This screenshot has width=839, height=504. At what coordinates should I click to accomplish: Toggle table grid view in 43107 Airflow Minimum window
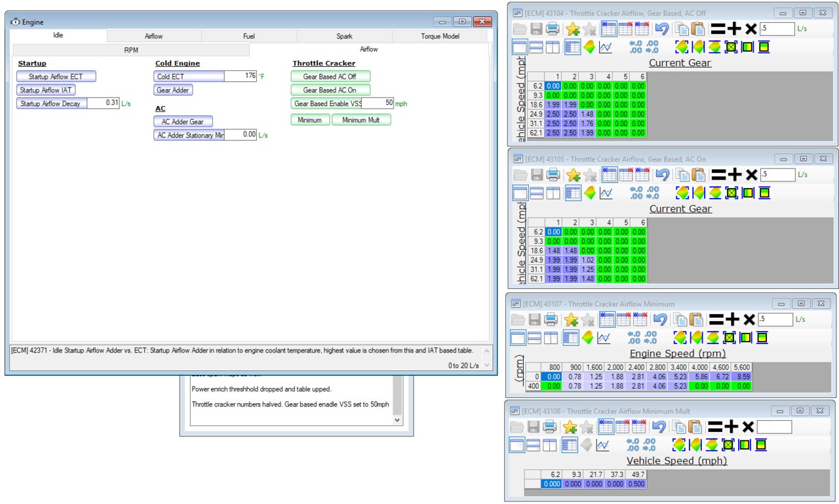[x=570, y=338]
